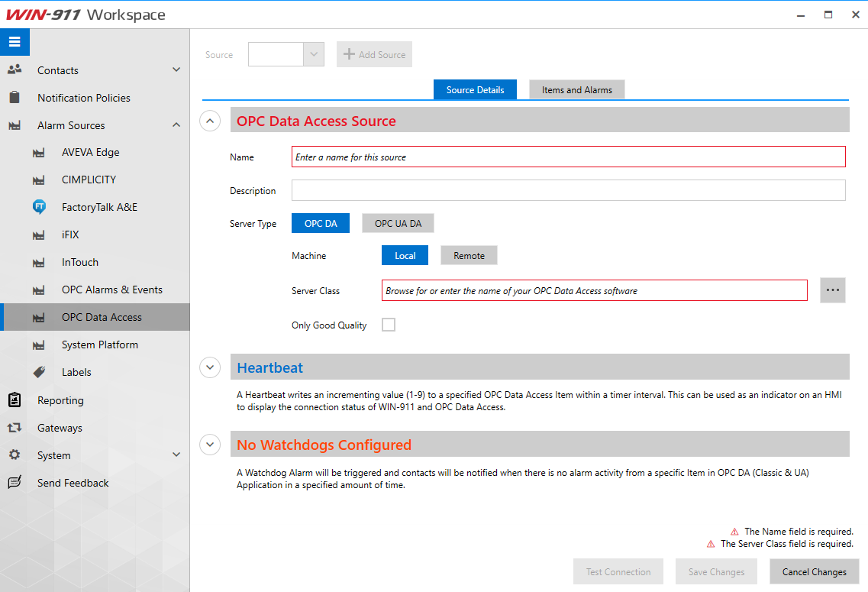
Task: Enable the Only Good Quality checkbox
Action: tap(389, 325)
